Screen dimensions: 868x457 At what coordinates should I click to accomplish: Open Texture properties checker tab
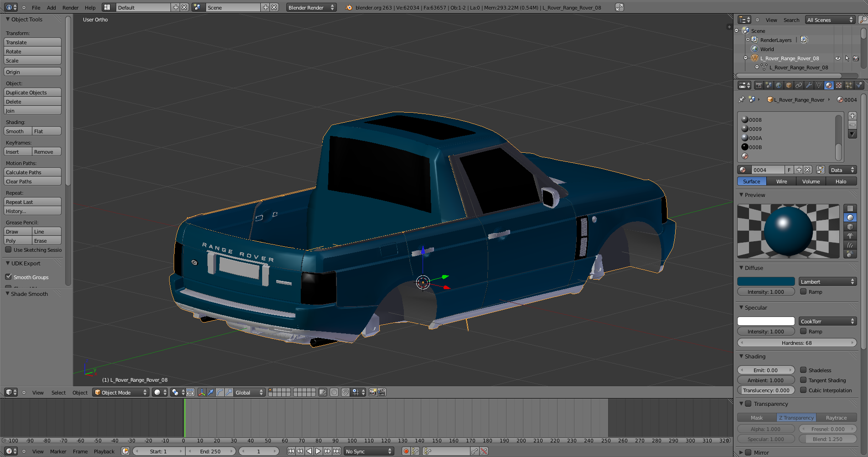click(839, 85)
